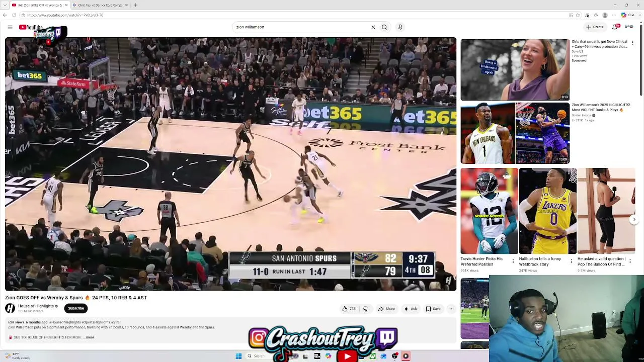Reload the page
This screenshot has height=362, width=644.
tap(14, 15)
